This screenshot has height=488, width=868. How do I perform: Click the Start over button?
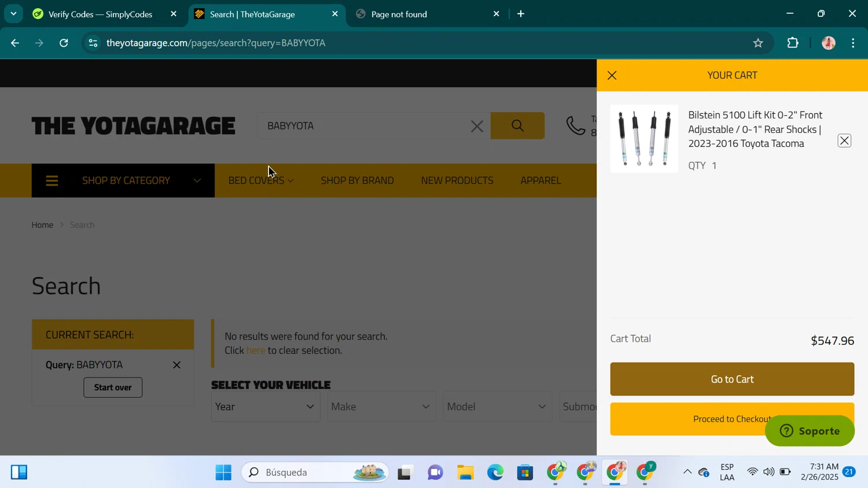click(x=113, y=387)
